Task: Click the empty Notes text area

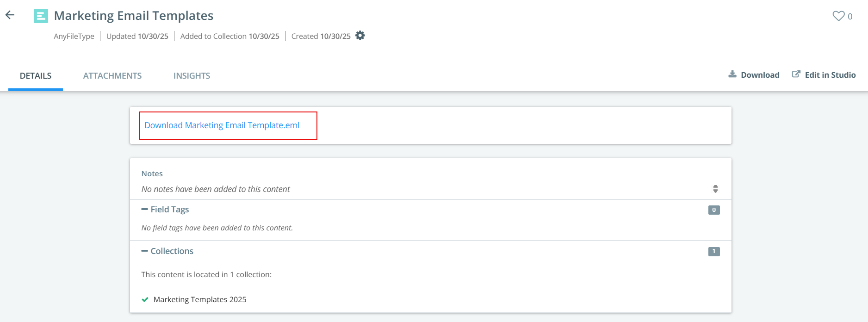Action: point(216,189)
